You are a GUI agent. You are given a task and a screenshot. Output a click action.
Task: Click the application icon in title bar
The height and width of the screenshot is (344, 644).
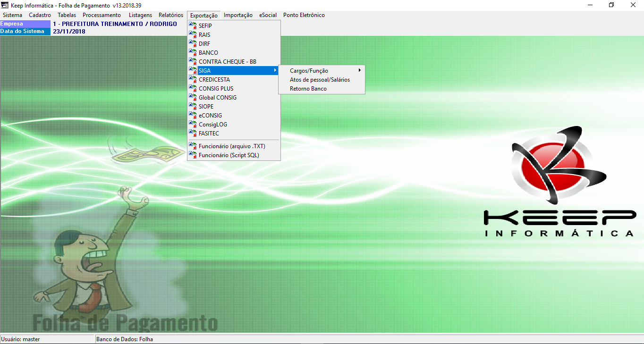pos(5,5)
